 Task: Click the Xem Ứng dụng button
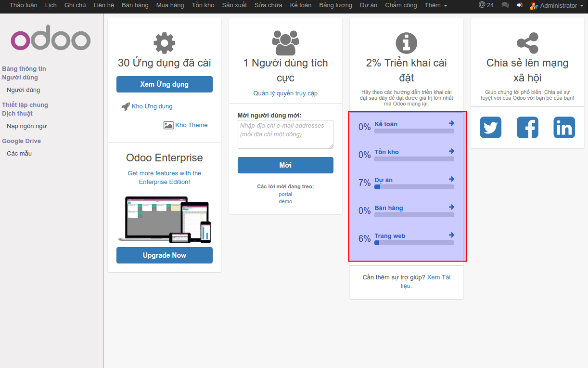(x=165, y=84)
